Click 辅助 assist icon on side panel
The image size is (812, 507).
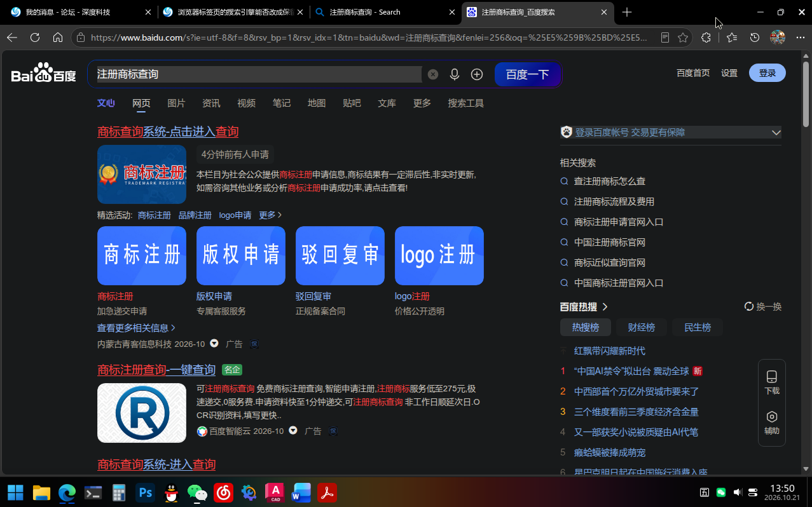(x=772, y=423)
